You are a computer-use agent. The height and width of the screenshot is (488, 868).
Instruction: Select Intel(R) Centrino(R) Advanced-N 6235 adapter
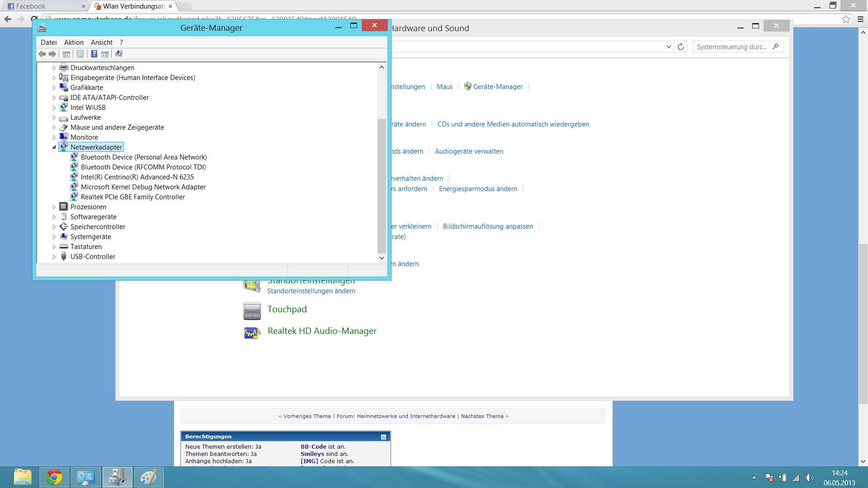pyautogui.click(x=137, y=177)
